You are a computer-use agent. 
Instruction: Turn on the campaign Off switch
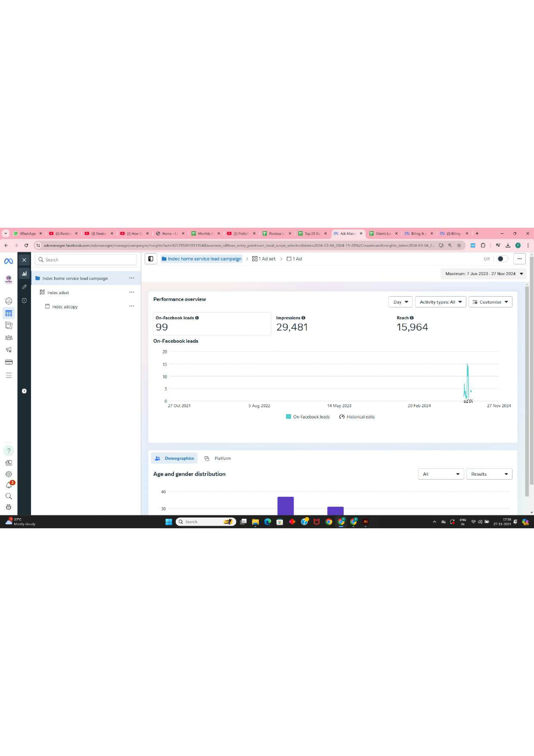(x=502, y=259)
